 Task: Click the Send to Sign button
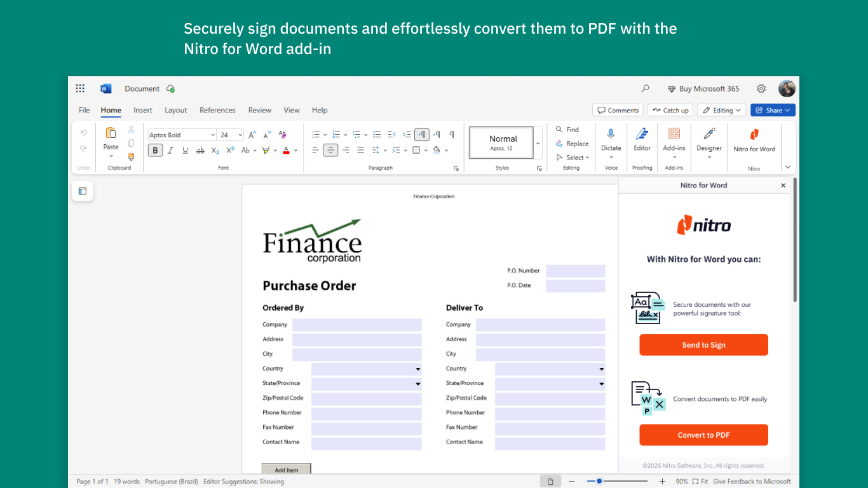[703, 345]
